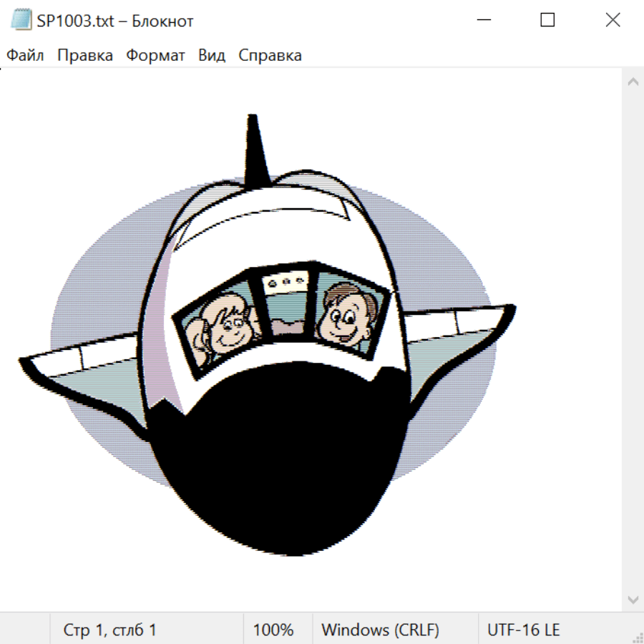Open the Вид menu
Screen dimensions: 644x644
coord(212,56)
